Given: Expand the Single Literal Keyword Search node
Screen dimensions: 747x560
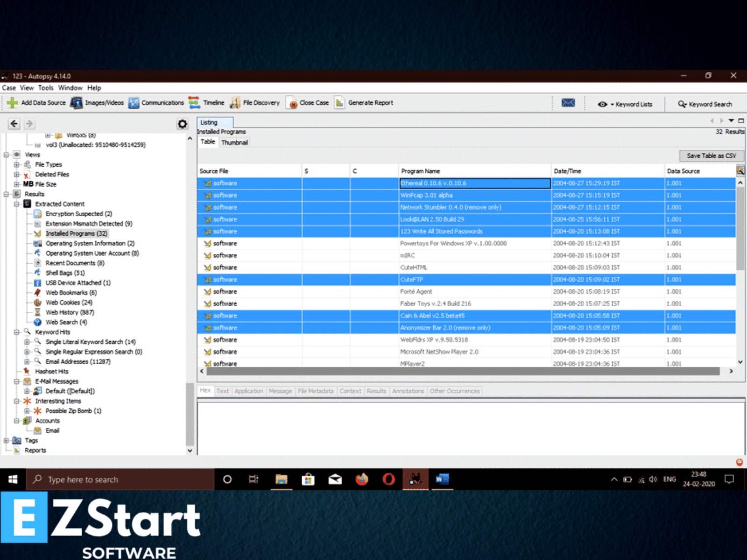Looking at the screenshot, I should tap(27, 342).
